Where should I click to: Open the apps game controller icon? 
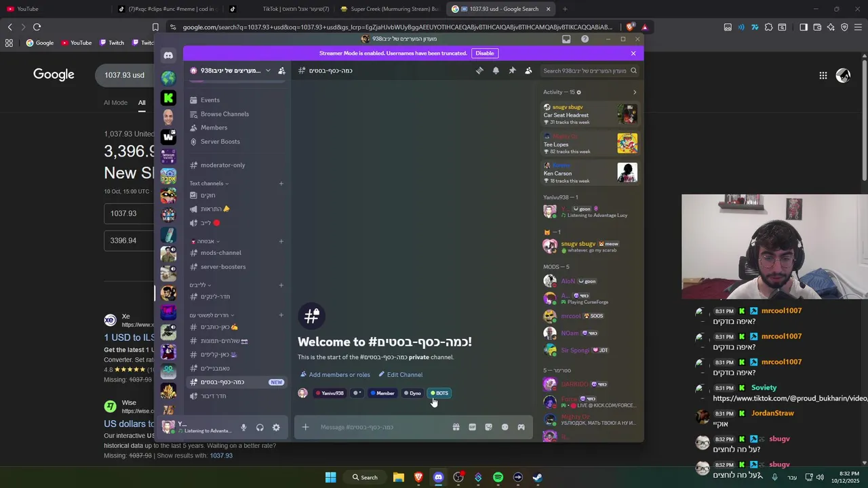click(521, 427)
